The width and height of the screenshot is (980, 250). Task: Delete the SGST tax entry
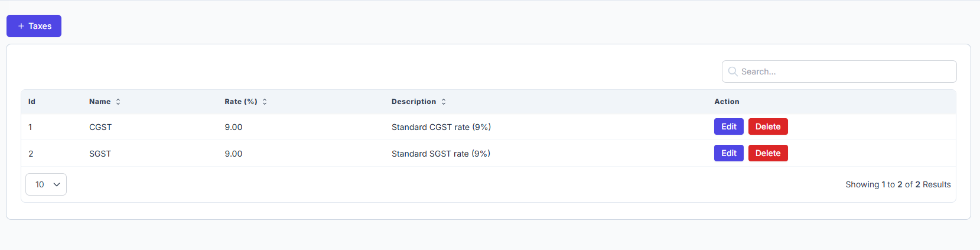point(768,153)
